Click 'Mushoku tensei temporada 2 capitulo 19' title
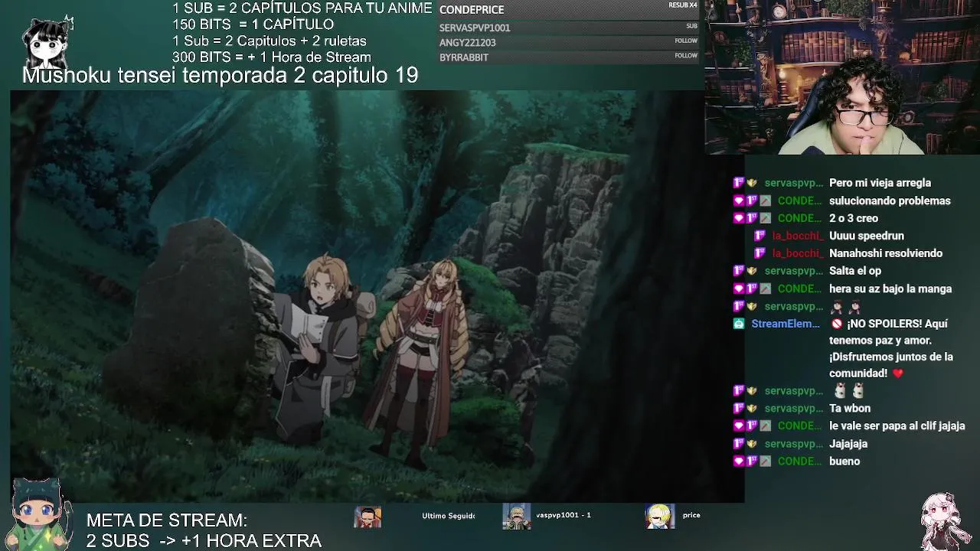This screenshot has height=551, width=980. tap(220, 75)
